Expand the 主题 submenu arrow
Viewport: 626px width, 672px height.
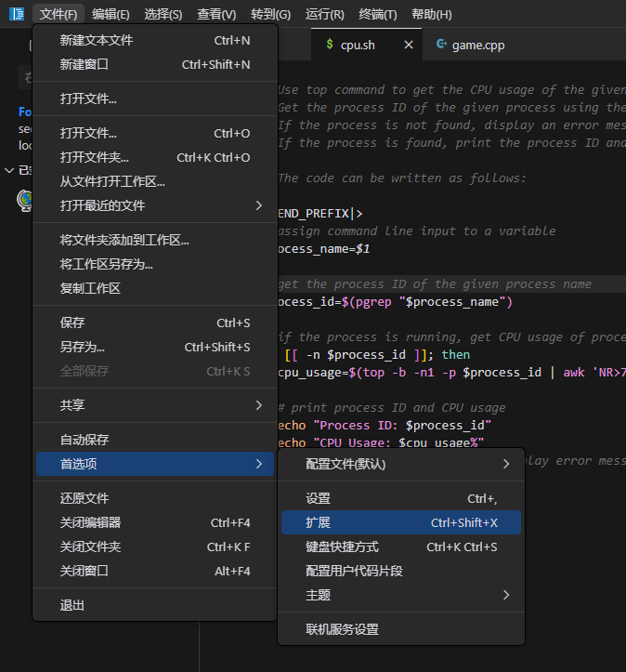(506, 595)
